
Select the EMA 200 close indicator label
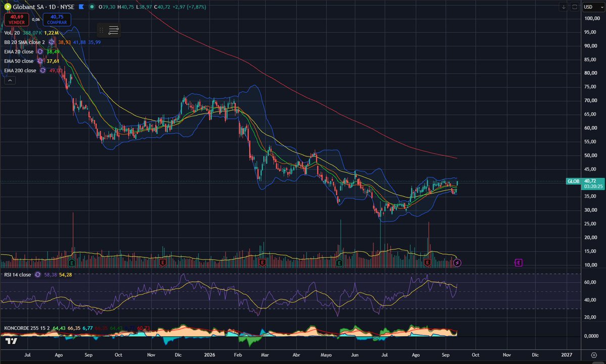20,70
